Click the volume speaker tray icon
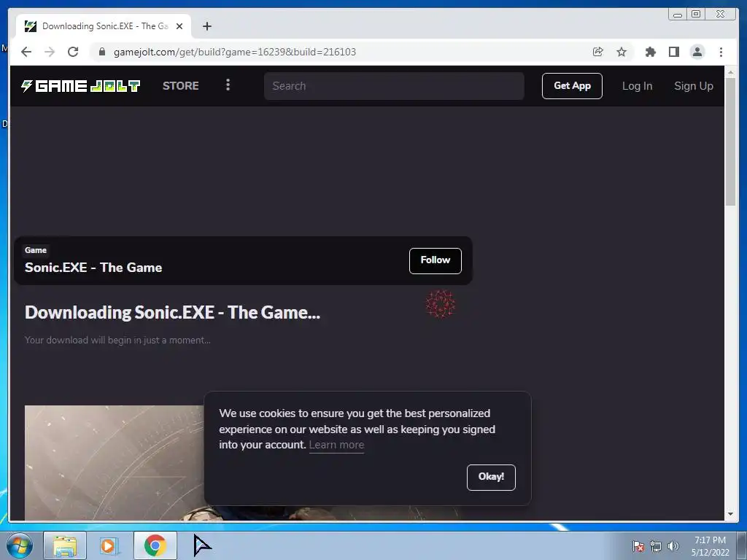The image size is (747, 560). [x=673, y=546]
